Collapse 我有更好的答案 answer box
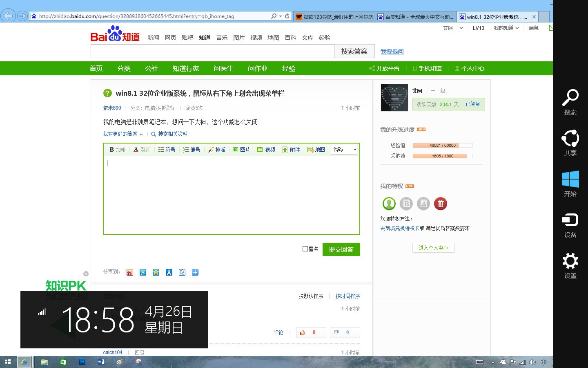 click(123, 134)
